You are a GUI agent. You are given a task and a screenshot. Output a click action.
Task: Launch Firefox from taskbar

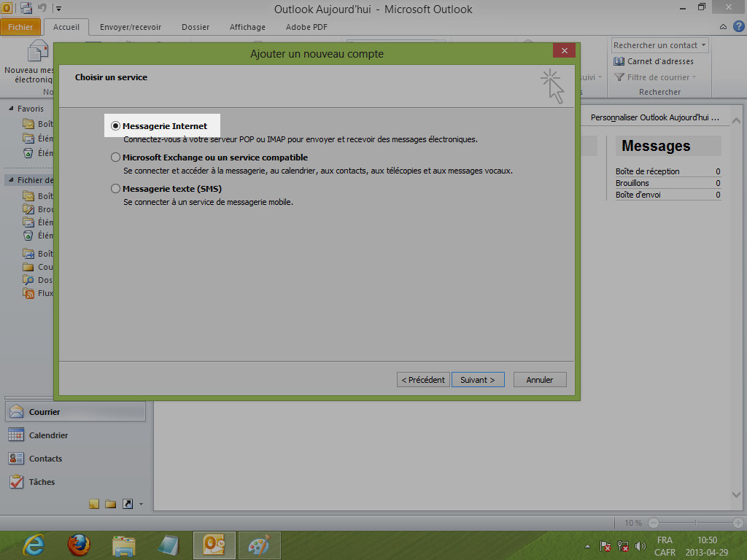pyautogui.click(x=79, y=545)
